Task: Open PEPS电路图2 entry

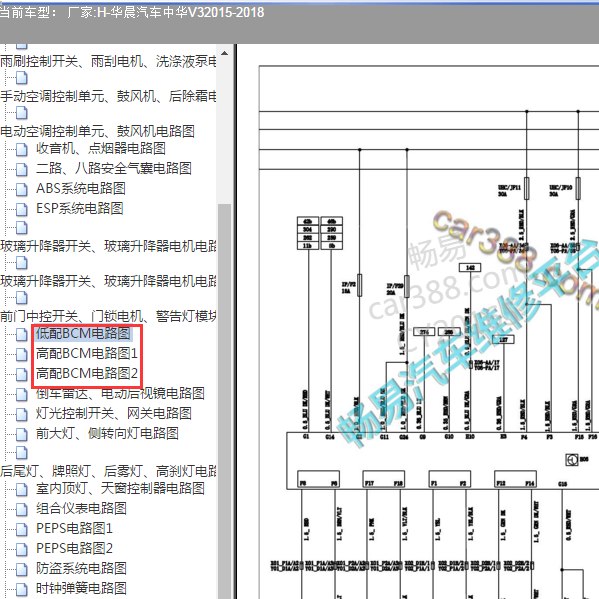Action: point(74,548)
